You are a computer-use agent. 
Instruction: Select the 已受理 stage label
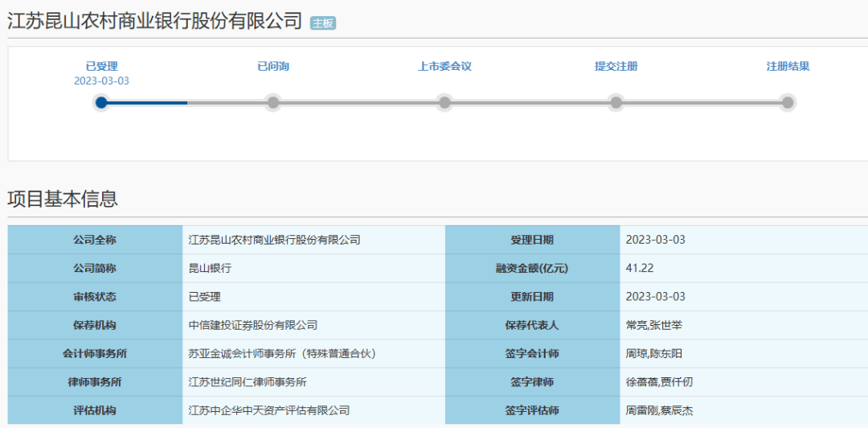click(x=101, y=67)
